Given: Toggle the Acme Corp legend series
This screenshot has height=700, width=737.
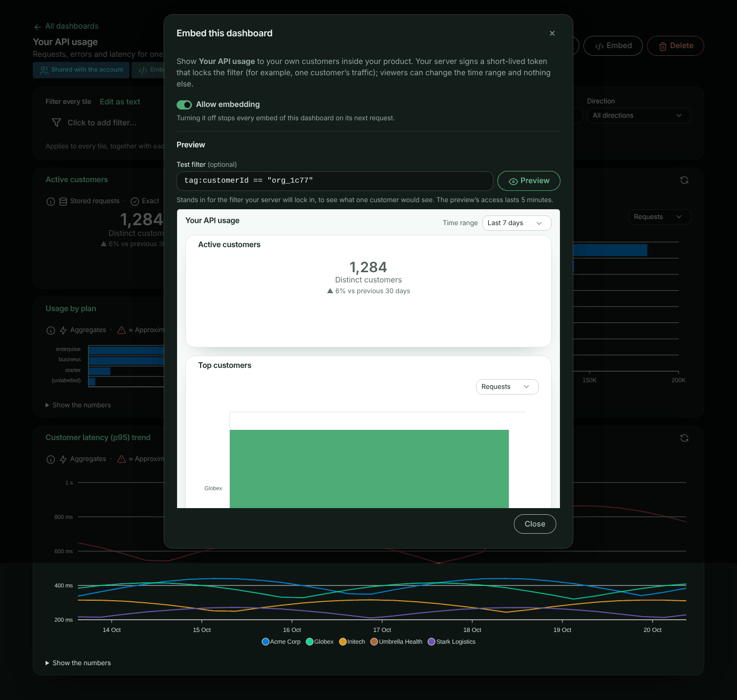Looking at the screenshot, I should point(281,642).
